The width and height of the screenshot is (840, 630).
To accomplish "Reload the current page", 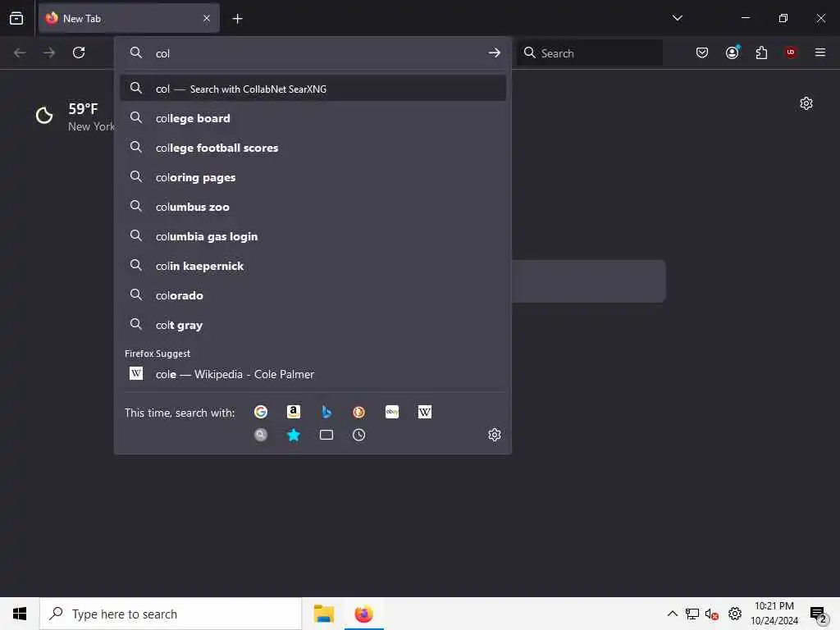I will pyautogui.click(x=79, y=52).
